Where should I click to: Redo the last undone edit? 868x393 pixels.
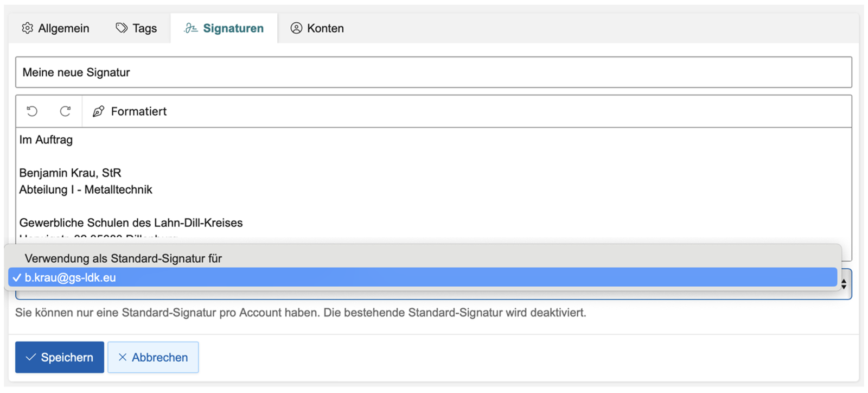(x=65, y=111)
